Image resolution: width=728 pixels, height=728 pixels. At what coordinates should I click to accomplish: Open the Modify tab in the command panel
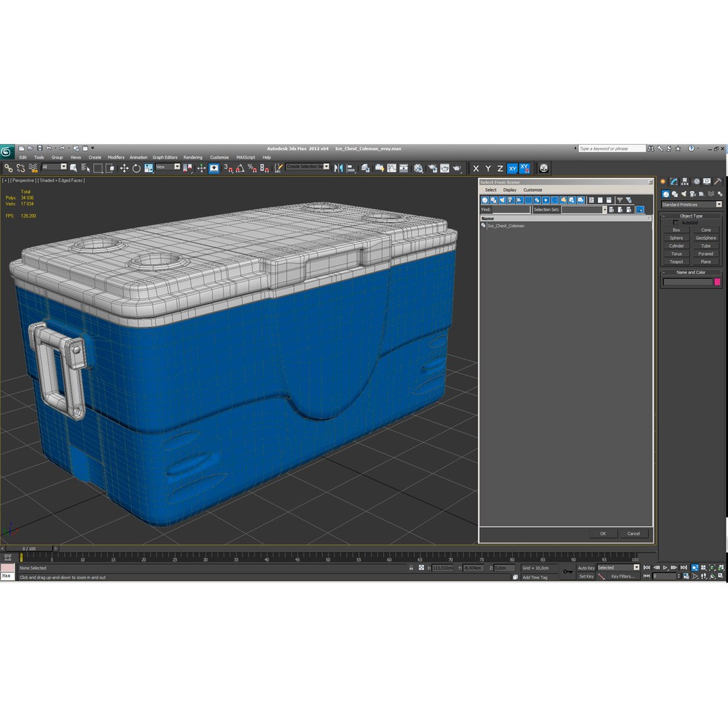point(673,181)
